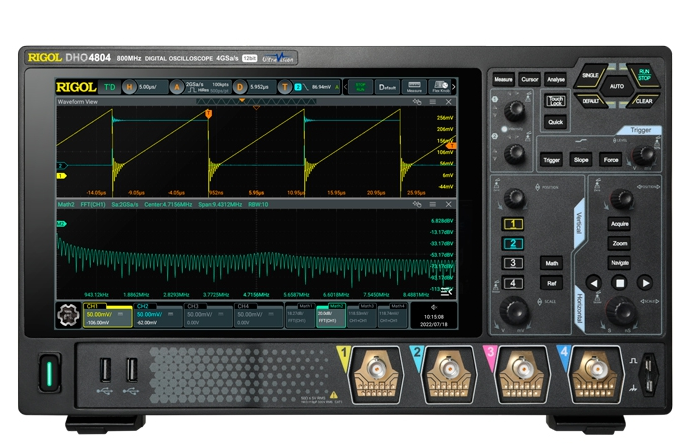Tap the on-screen Default icon

(x=387, y=87)
